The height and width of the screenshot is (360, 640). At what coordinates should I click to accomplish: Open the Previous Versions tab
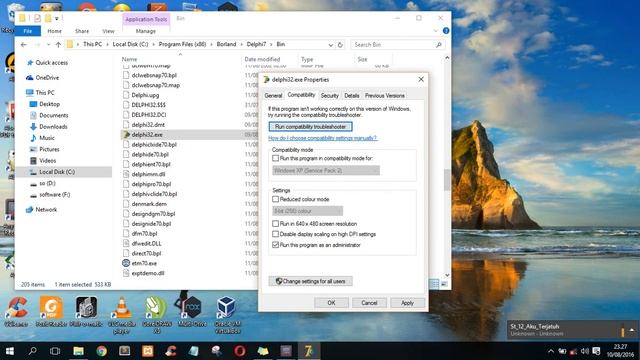[384, 96]
